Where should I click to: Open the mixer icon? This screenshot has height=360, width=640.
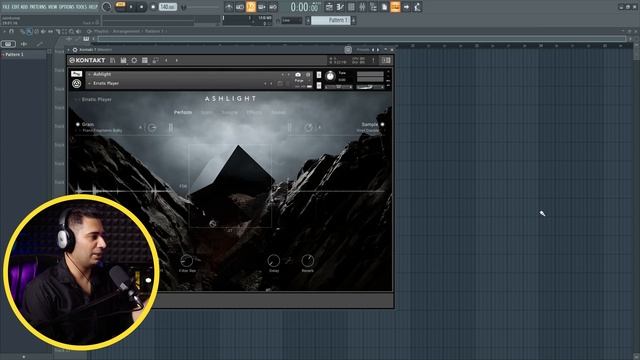(362, 7)
